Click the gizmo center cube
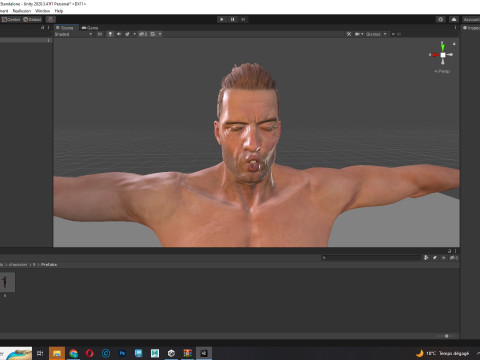This screenshot has width=480, height=360. point(443,55)
